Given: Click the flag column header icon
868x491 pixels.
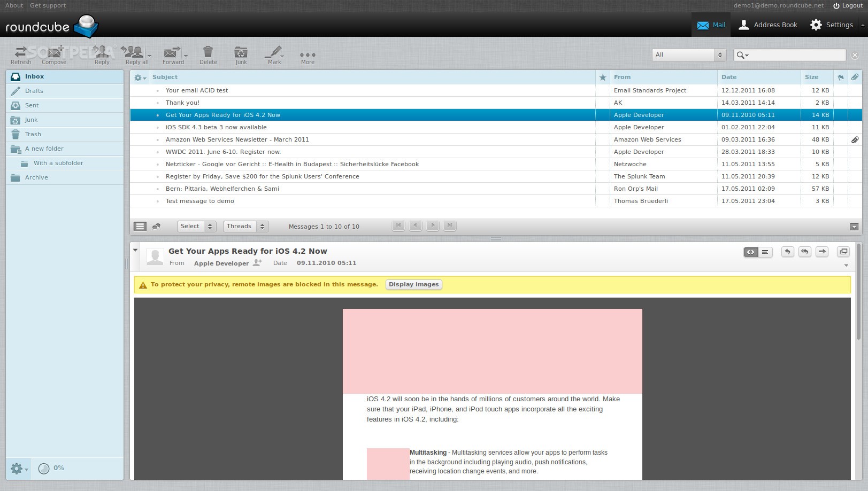Looking at the screenshot, I should tap(841, 77).
